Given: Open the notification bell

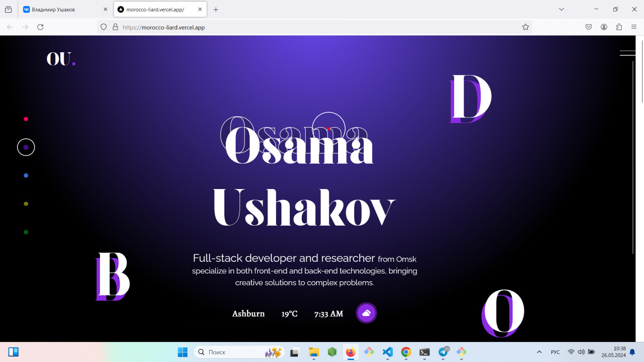Looking at the screenshot, I should coord(632,352).
